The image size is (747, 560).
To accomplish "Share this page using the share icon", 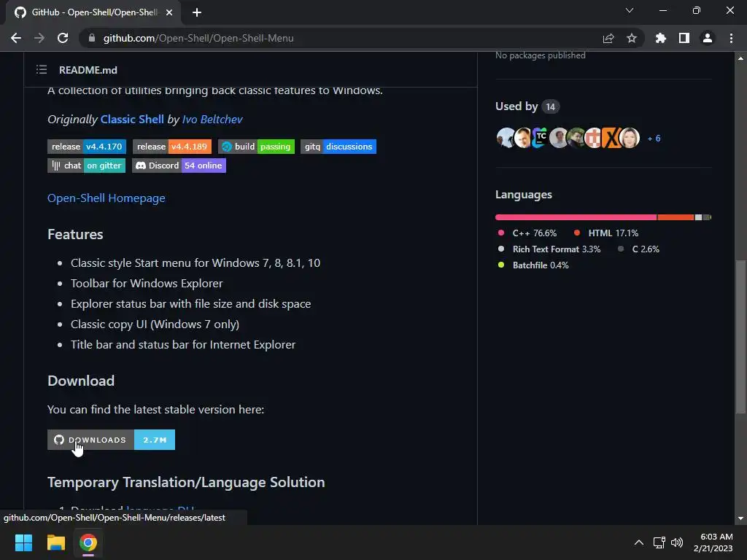I will pyautogui.click(x=608, y=38).
